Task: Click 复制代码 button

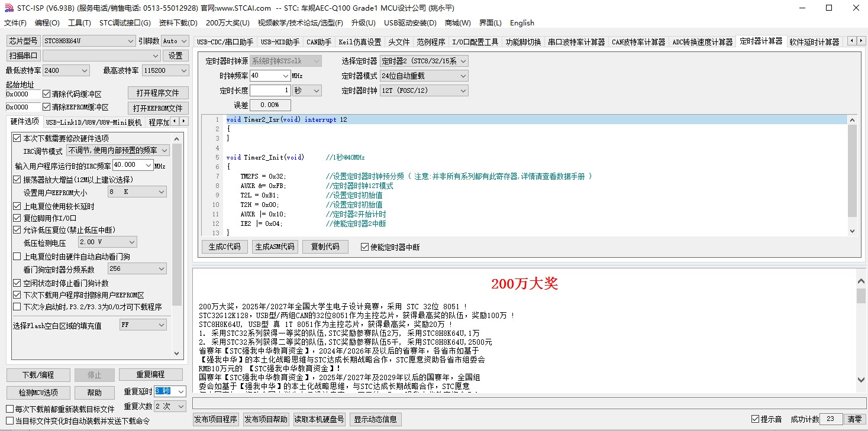Action: tap(325, 247)
